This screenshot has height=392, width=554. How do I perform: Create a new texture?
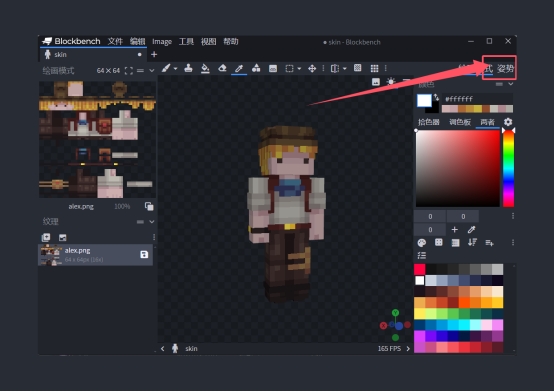point(46,238)
